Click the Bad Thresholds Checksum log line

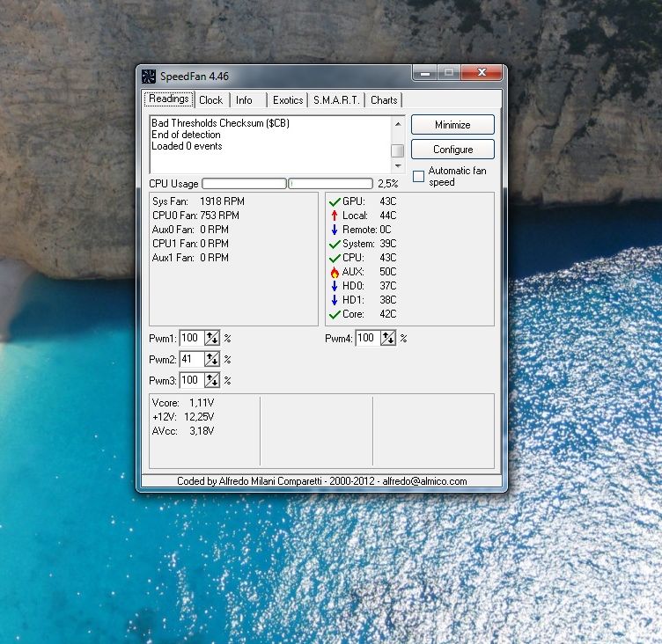[x=220, y=123]
